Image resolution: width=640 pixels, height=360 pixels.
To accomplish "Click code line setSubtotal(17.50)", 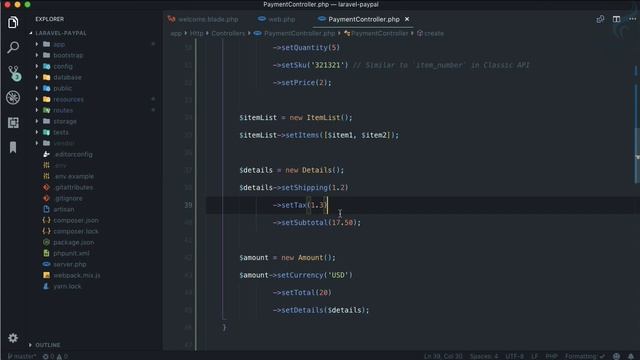I will 317,222.
